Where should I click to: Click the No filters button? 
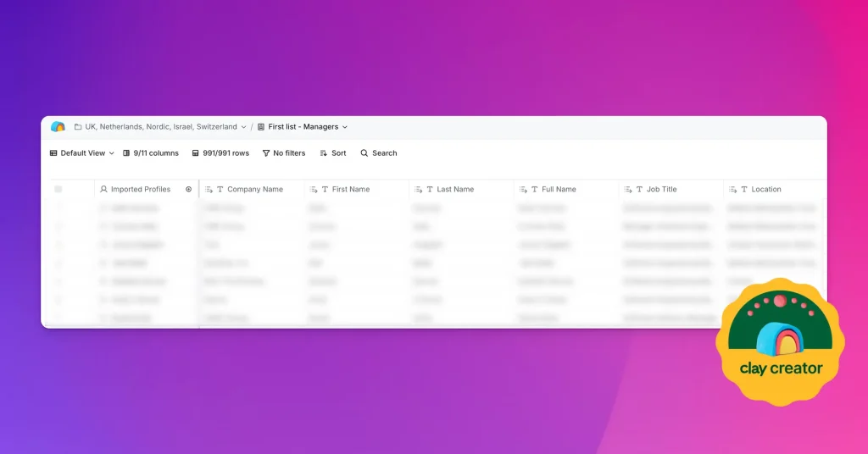point(284,153)
